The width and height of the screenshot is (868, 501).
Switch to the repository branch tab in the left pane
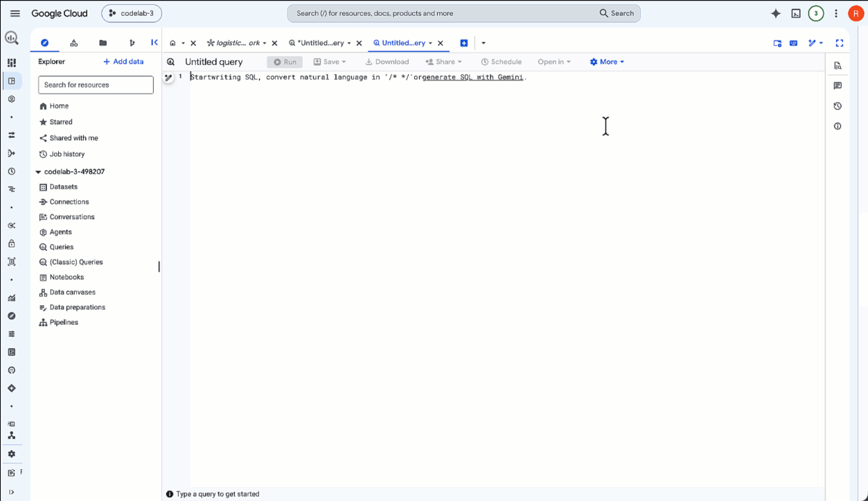click(x=132, y=43)
